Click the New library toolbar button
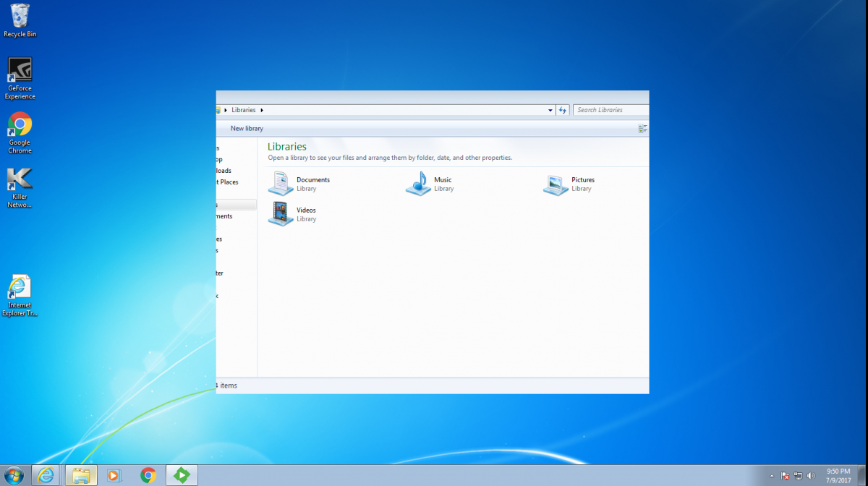This screenshot has height=486, width=868. coord(247,128)
